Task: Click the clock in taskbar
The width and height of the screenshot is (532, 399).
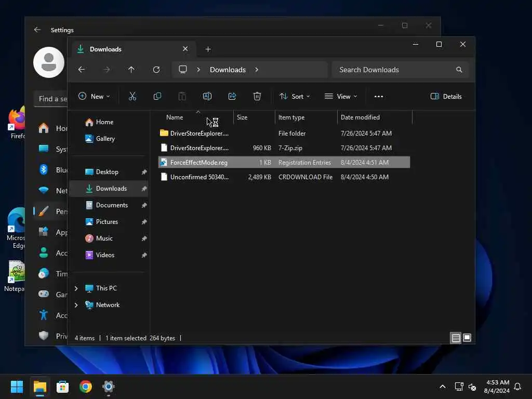Action: [x=497, y=387]
